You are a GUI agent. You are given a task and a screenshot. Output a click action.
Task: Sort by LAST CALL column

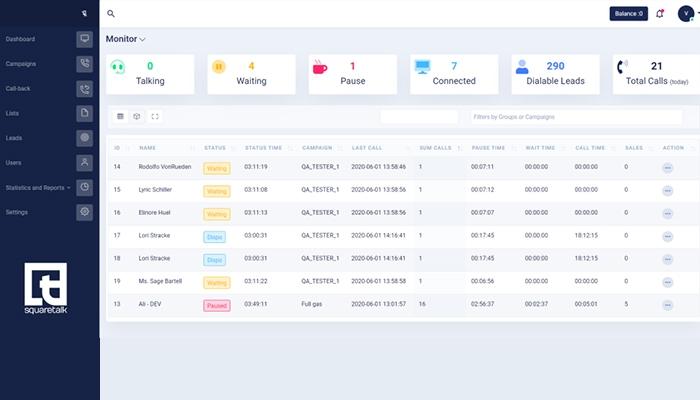[x=367, y=148]
